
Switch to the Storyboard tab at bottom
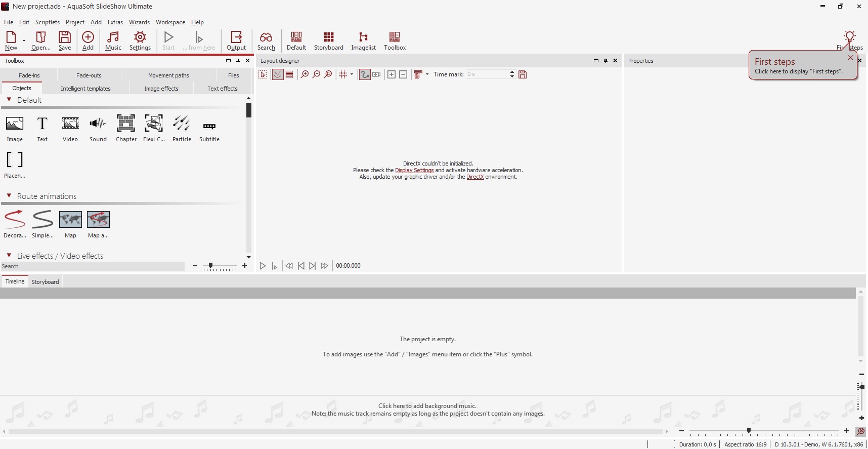(x=45, y=282)
